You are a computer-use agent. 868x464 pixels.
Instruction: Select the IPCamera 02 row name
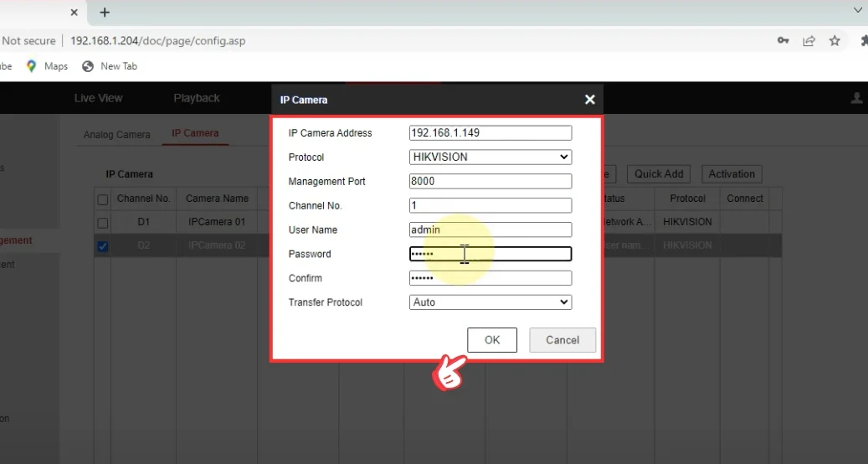[x=217, y=245]
